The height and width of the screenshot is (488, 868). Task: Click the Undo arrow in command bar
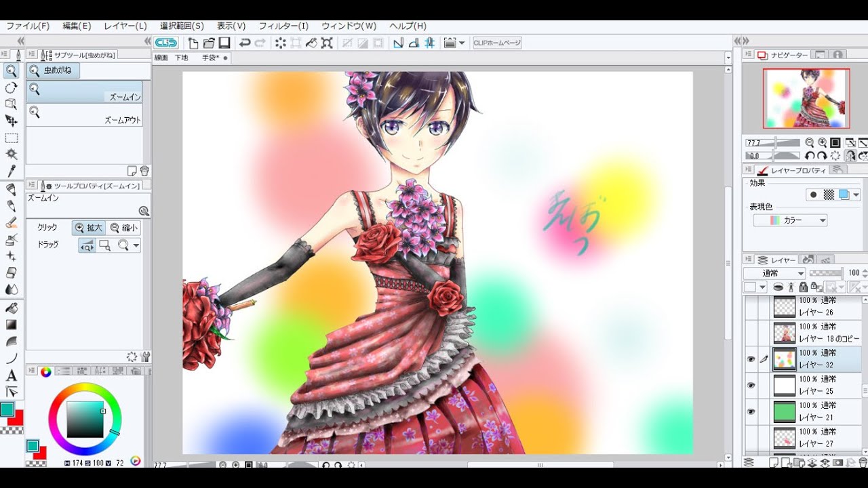[245, 43]
